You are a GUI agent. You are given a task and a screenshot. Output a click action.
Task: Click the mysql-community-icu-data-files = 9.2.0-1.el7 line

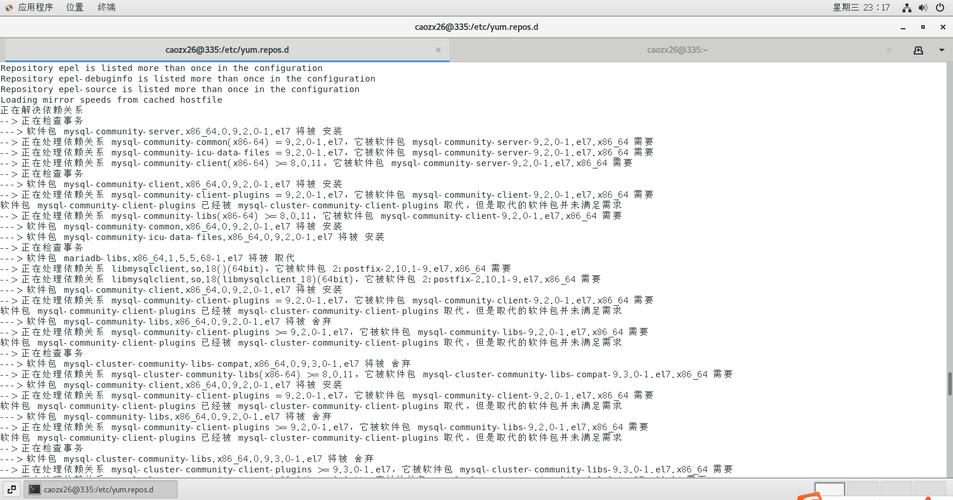click(x=327, y=152)
